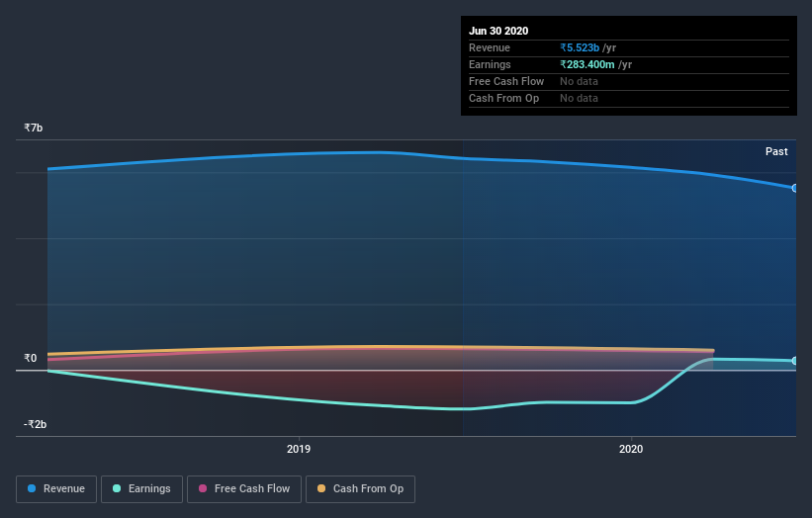
Task: Click the ₹7b y-axis label
Action: click(34, 128)
